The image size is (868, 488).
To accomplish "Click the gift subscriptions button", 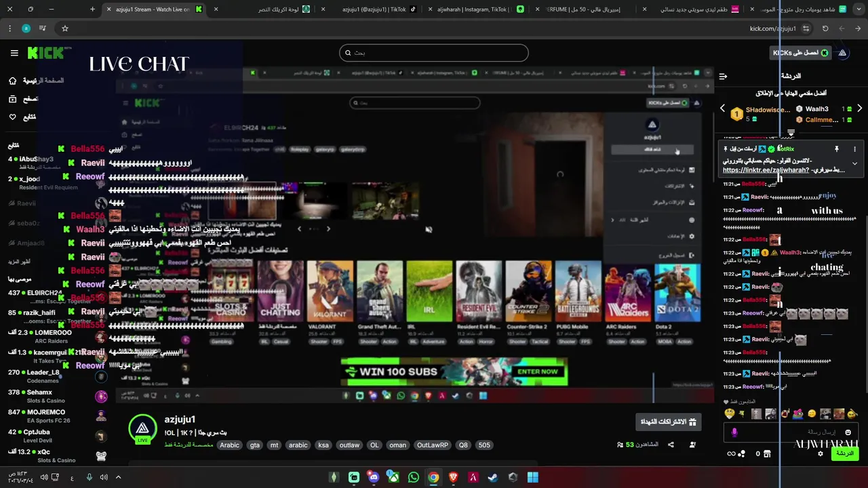I will pyautogui.click(x=669, y=422).
